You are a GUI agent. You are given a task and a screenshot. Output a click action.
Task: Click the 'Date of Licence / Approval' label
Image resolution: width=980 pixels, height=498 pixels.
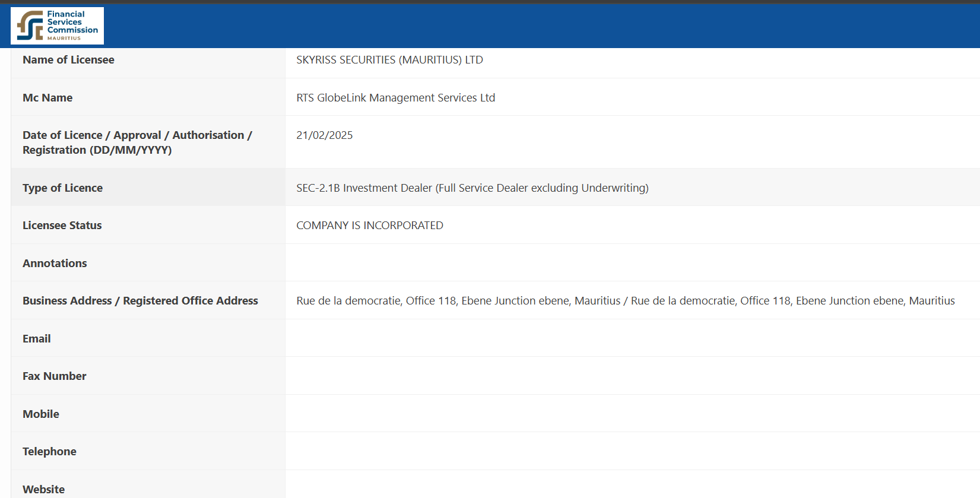137,142
